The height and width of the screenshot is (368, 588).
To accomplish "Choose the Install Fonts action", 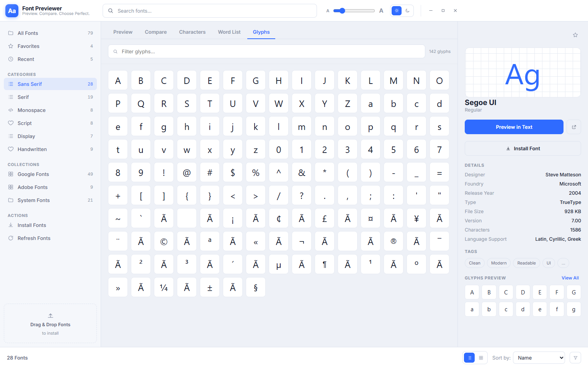I will point(50,225).
